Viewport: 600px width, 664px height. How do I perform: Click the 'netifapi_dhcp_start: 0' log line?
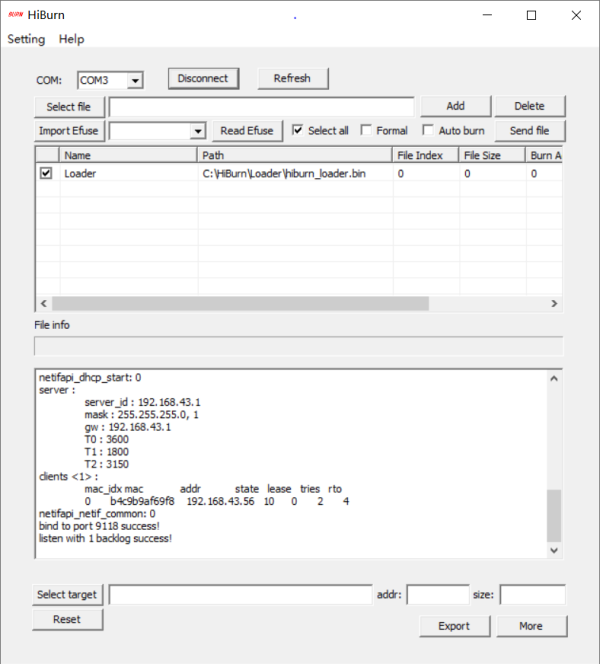90,377
